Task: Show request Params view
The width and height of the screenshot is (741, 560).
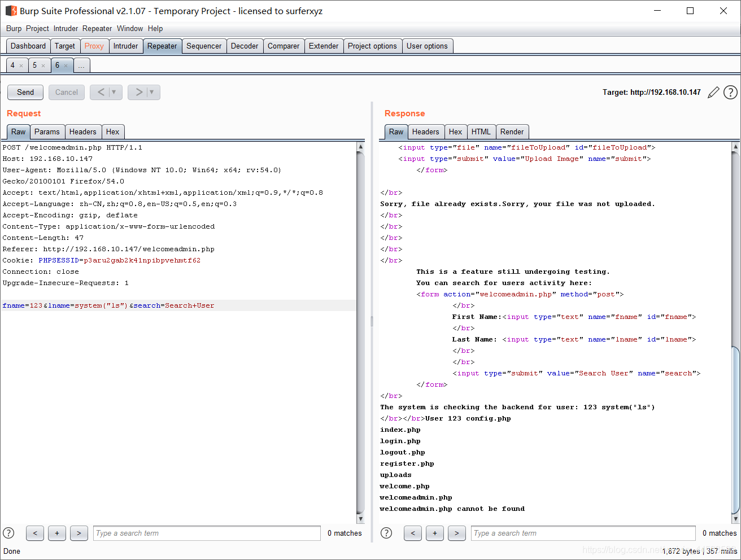Action: (x=47, y=132)
